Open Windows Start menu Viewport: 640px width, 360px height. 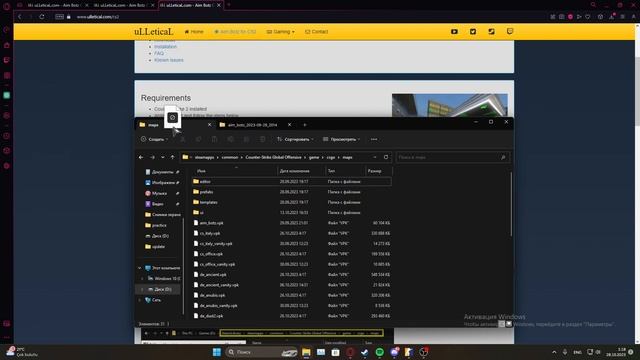[217, 352]
